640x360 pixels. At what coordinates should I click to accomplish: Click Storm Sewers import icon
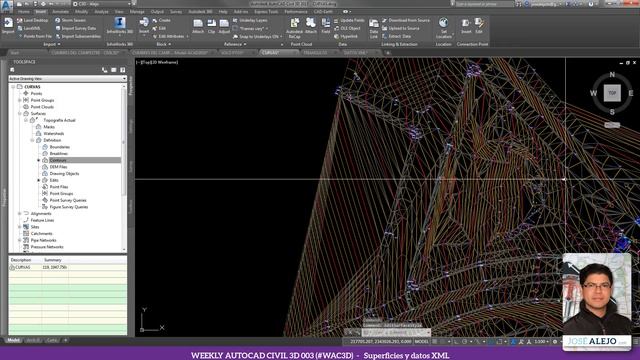pyautogui.click(x=58, y=20)
